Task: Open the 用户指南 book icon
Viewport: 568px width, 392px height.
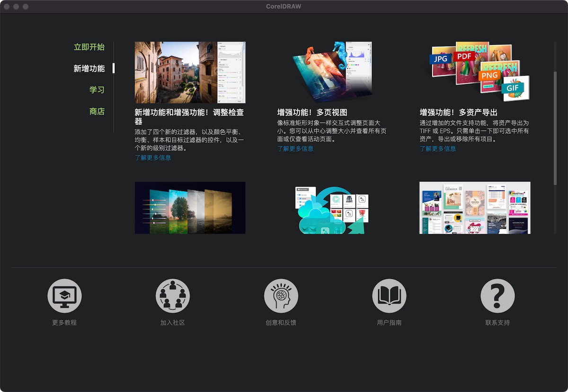Action: (x=389, y=296)
